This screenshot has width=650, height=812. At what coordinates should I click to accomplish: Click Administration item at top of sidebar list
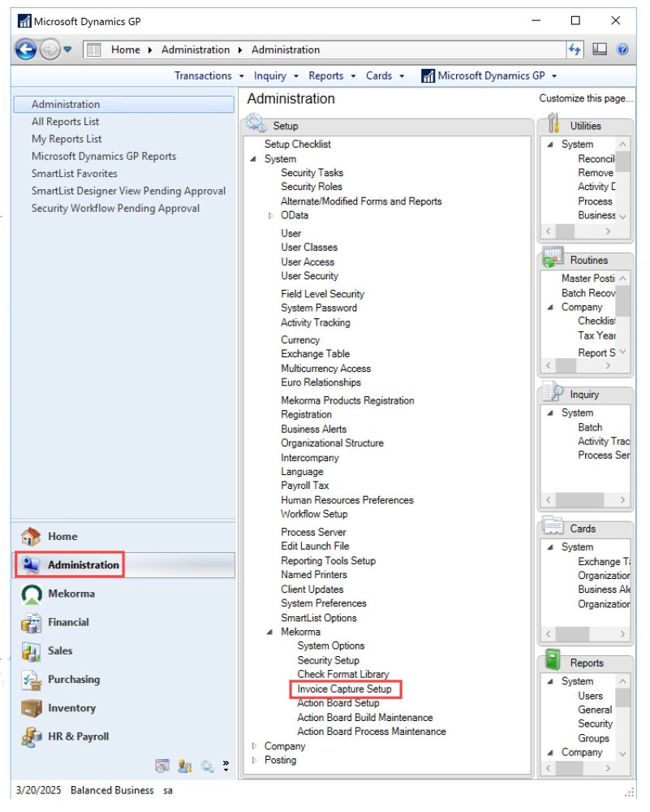pyautogui.click(x=123, y=104)
